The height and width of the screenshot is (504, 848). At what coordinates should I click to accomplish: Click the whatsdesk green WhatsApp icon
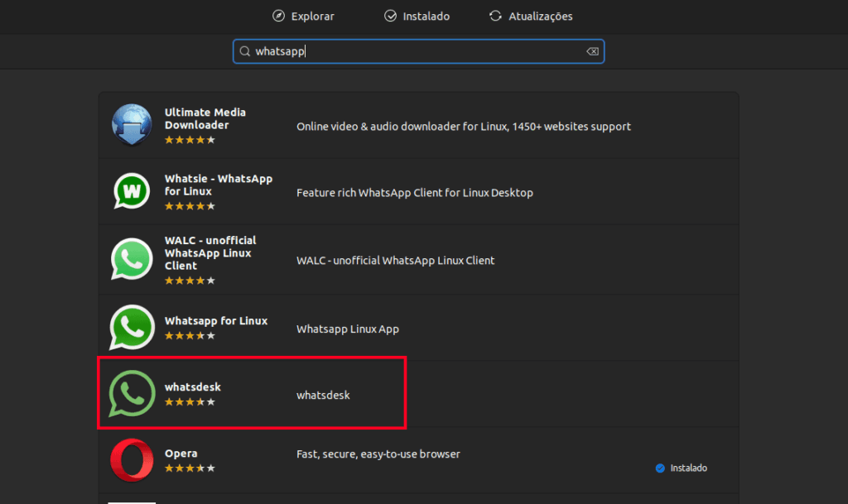[131, 392]
